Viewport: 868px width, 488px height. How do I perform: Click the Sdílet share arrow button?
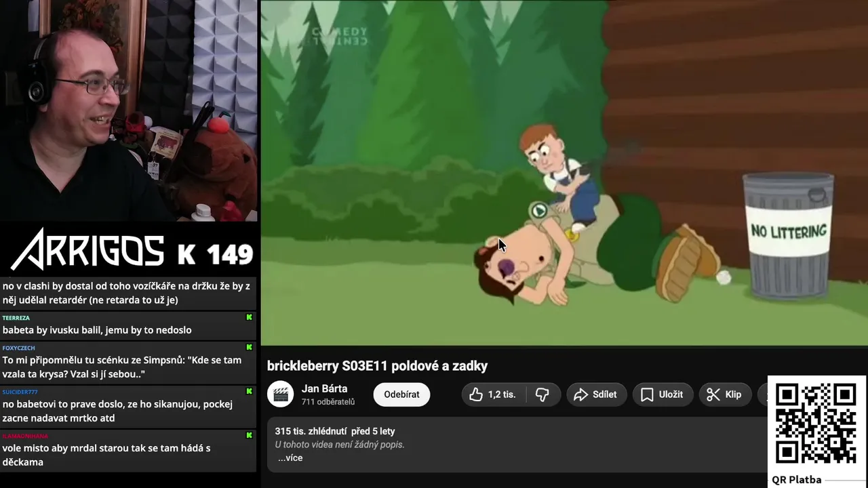coord(595,394)
